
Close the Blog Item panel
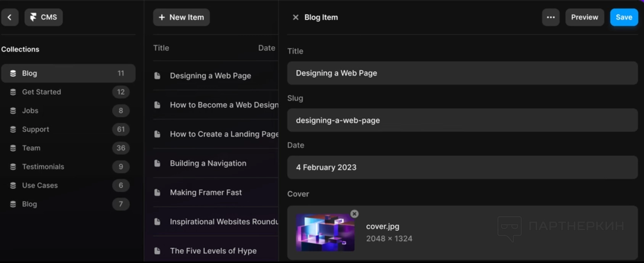(x=295, y=17)
